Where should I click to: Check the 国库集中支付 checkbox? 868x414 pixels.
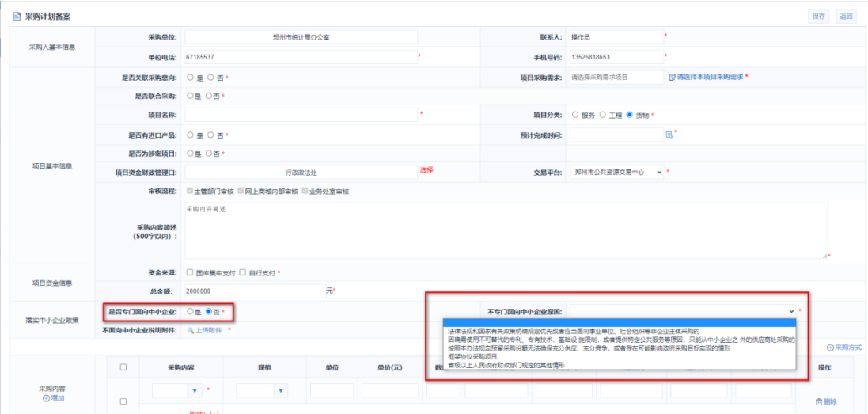189,272
